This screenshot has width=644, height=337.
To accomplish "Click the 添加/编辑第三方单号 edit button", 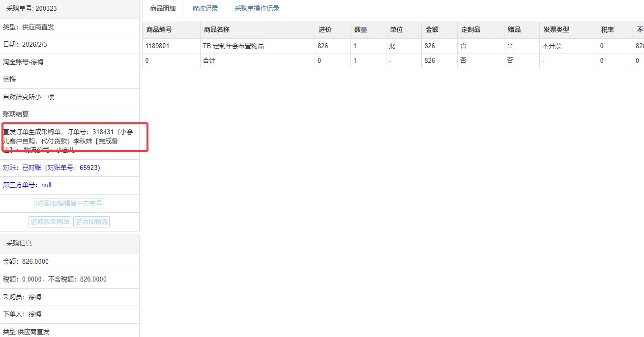I will click(69, 204).
